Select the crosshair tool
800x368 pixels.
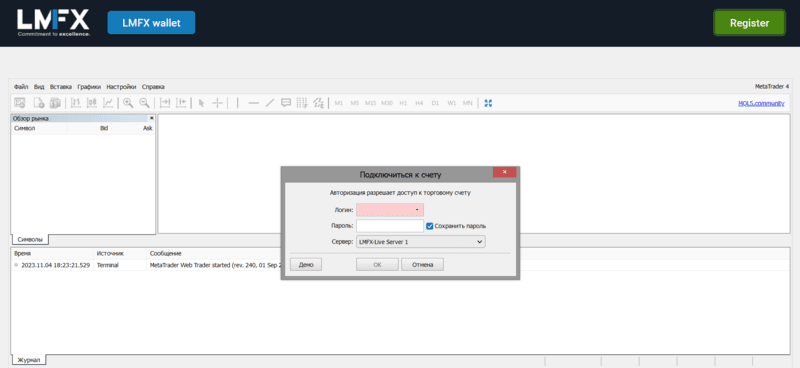pos(217,103)
